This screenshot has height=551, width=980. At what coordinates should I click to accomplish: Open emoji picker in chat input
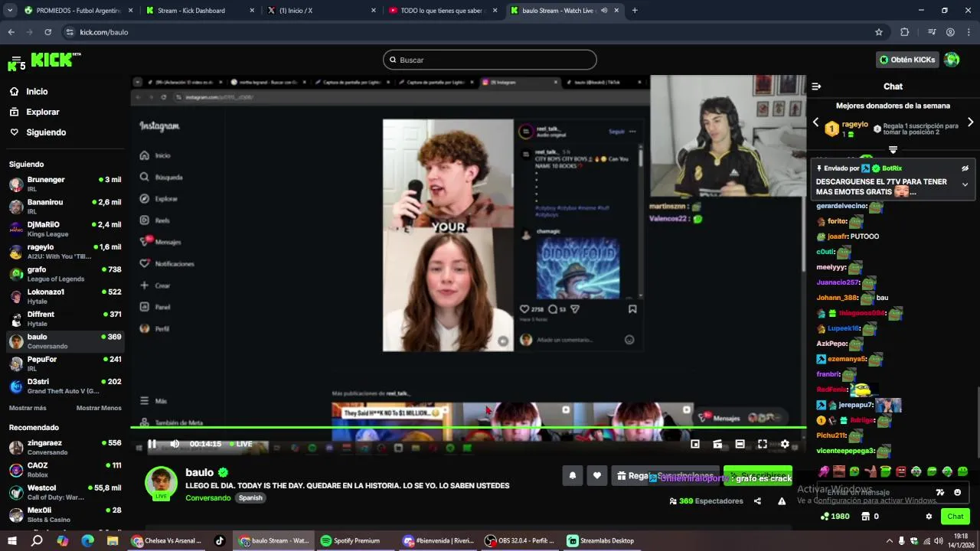coord(957,492)
